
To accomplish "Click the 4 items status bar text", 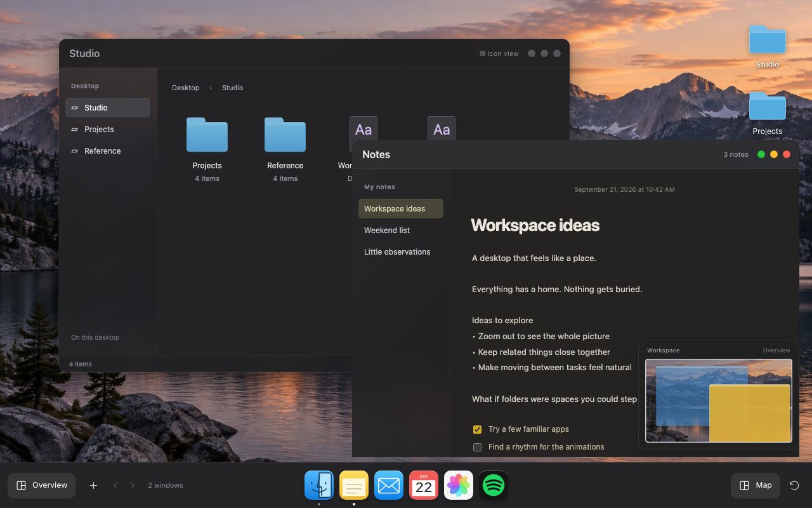I will tap(81, 364).
